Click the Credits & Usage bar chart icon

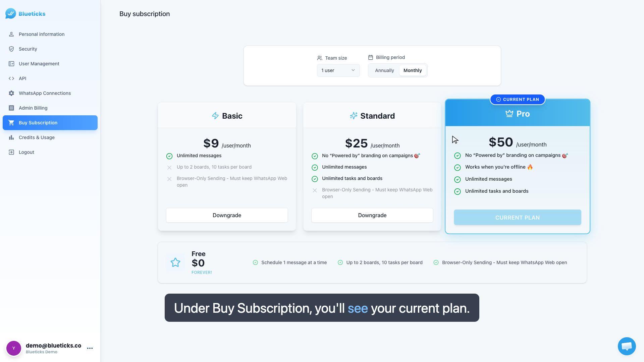tap(11, 137)
